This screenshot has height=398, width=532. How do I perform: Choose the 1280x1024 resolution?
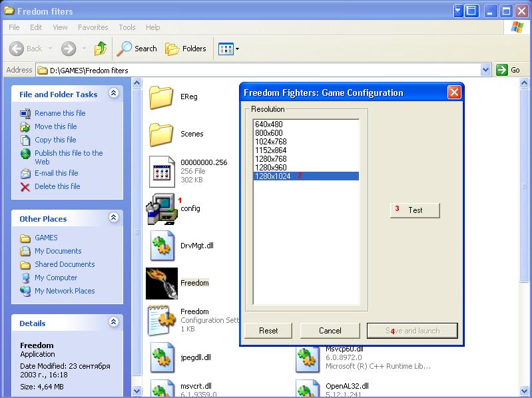306,176
